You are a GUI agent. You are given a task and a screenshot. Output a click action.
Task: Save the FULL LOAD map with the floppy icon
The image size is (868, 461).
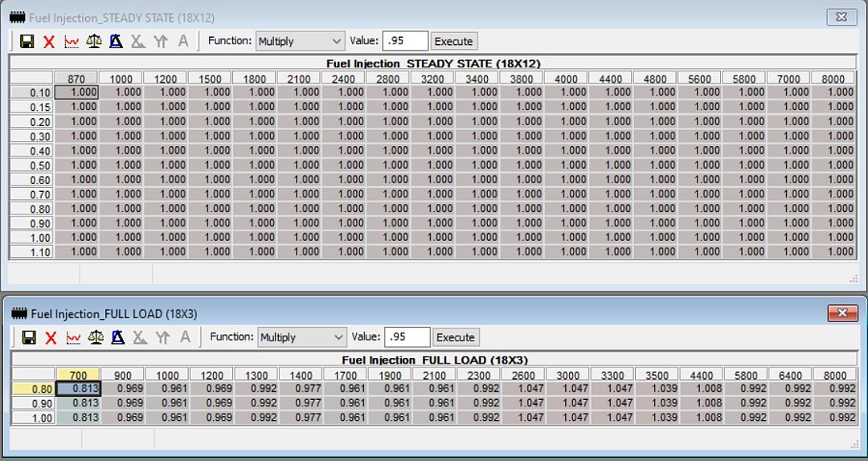29,337
